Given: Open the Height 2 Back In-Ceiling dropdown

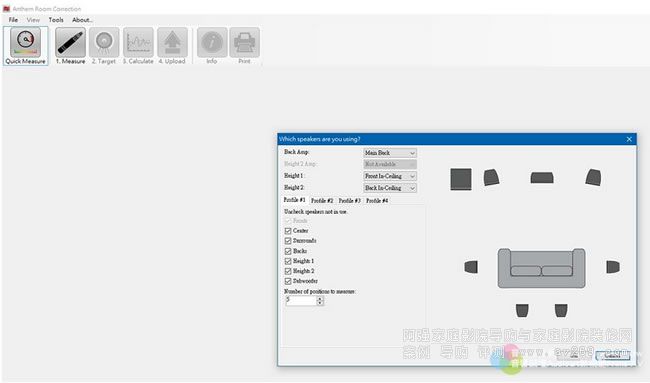Looking at the screenshot, I should (390, 188).
